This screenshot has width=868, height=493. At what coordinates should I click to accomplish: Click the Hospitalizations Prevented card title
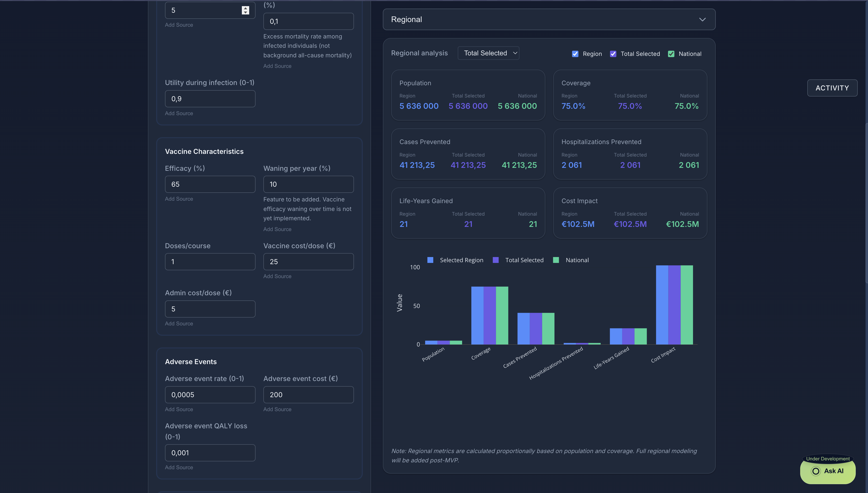[x=601, y=142]
